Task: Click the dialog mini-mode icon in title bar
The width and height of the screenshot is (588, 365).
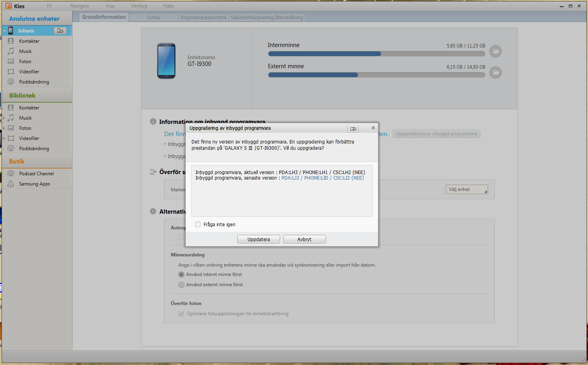Action: [353, 128]
